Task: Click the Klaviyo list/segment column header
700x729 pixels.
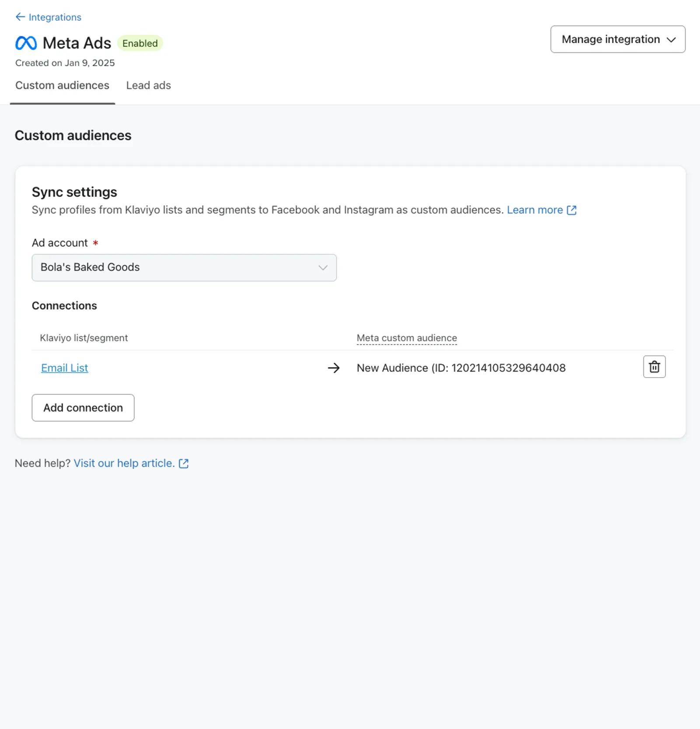Action: pos(84,338)
